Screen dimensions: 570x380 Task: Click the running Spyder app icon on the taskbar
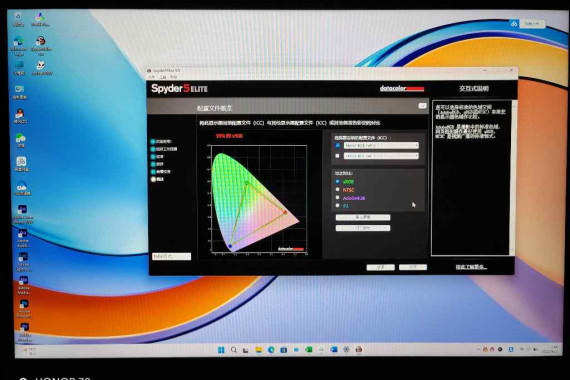pos(359,350)
